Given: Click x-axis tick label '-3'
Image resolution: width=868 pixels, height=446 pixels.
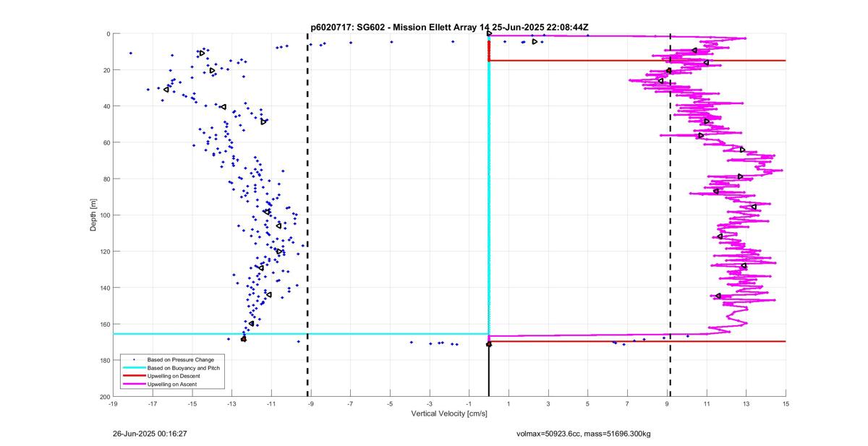Looking at the screenshot, I should point(430,403).
